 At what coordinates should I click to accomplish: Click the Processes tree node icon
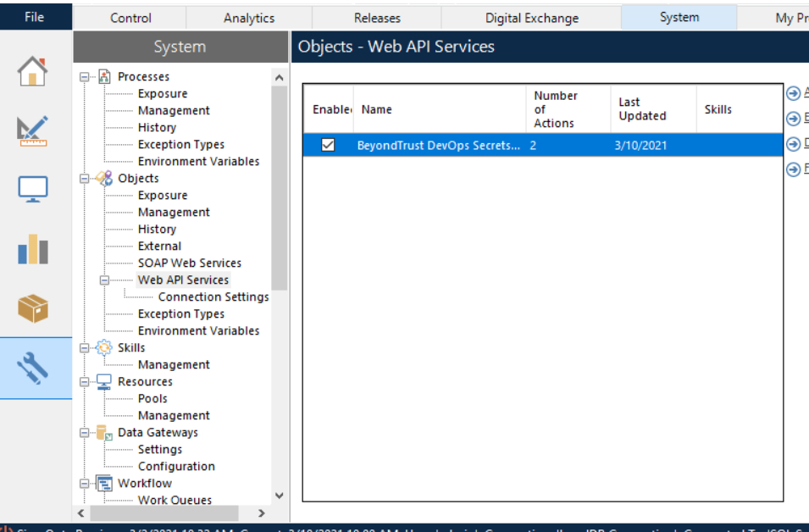pos(104,76)
